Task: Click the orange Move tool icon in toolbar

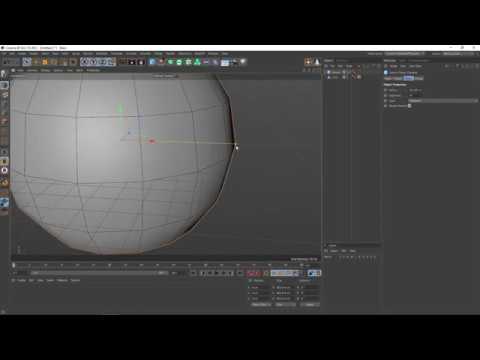Action: coord(45,62)
